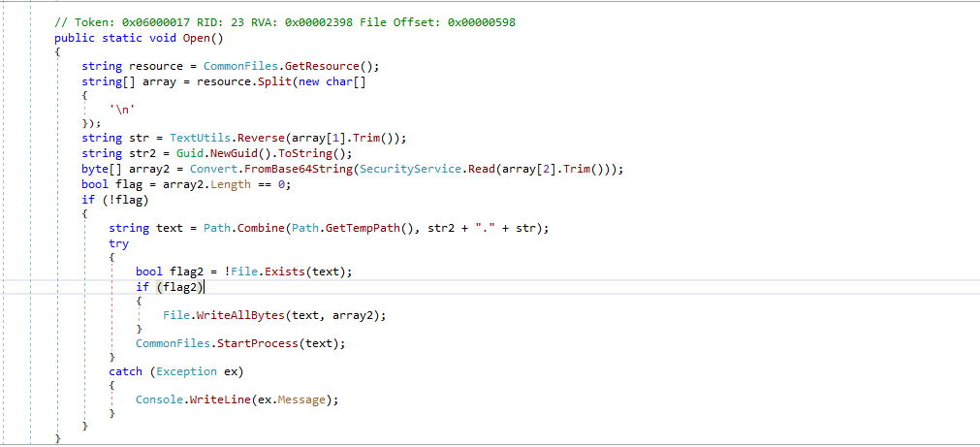
Task: Select the Open method name in declaration
Action: coord(196,38)
